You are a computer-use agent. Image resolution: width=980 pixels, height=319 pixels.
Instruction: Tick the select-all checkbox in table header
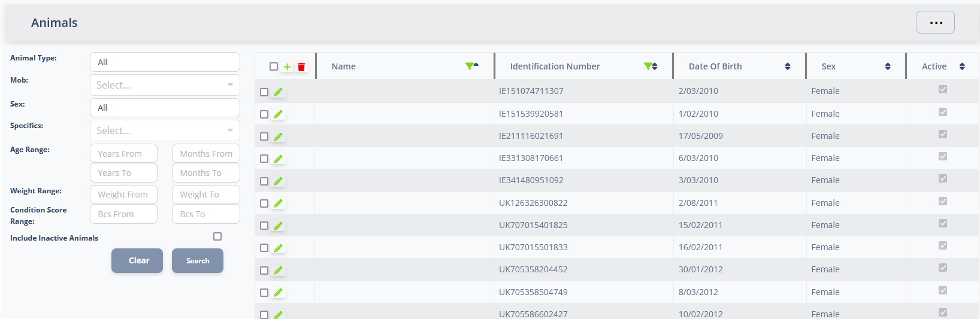(x=274, y=66)
